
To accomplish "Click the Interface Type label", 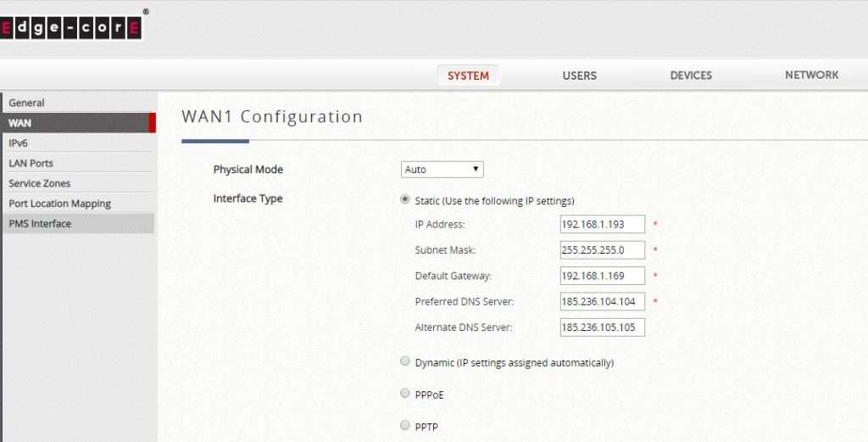I will click(248, 199).
